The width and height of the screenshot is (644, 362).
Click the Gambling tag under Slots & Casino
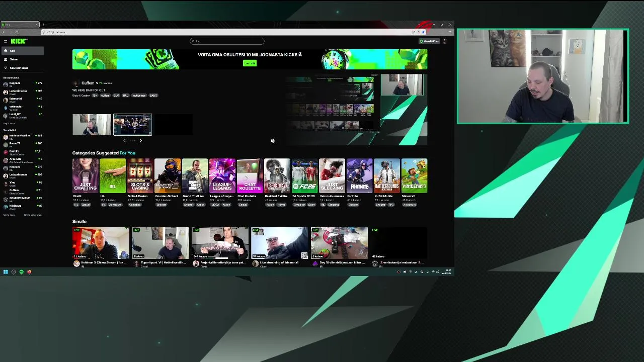tap(135, 205)
